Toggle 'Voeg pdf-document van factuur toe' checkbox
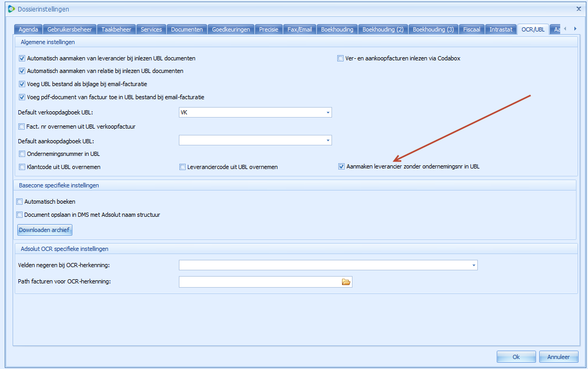Screen dimensions: 588x369 pyautogui.click(x=22, y=97)
